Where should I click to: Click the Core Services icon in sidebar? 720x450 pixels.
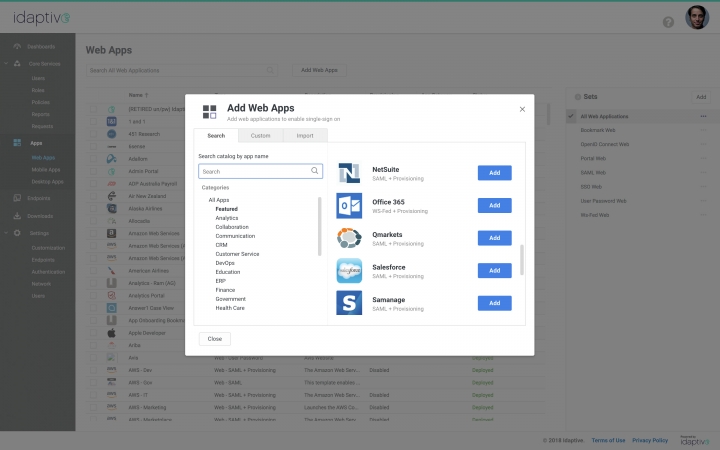17,63
